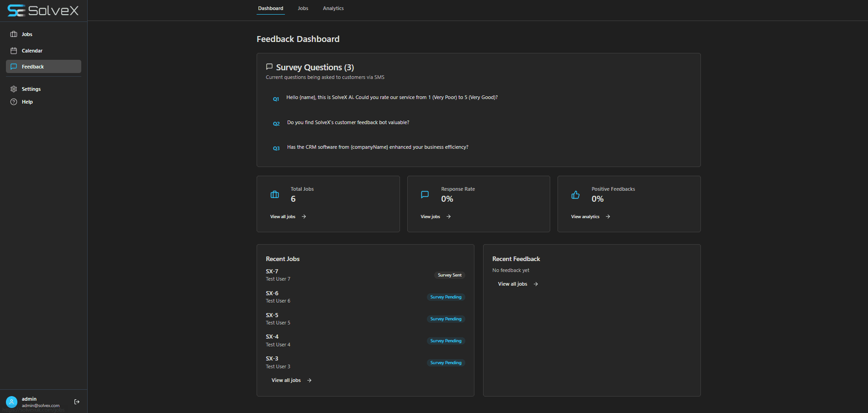This screenshot has width=868, height=413.
Task: Click View all jobs under Recent Jobs list
Action: point(286,380)
